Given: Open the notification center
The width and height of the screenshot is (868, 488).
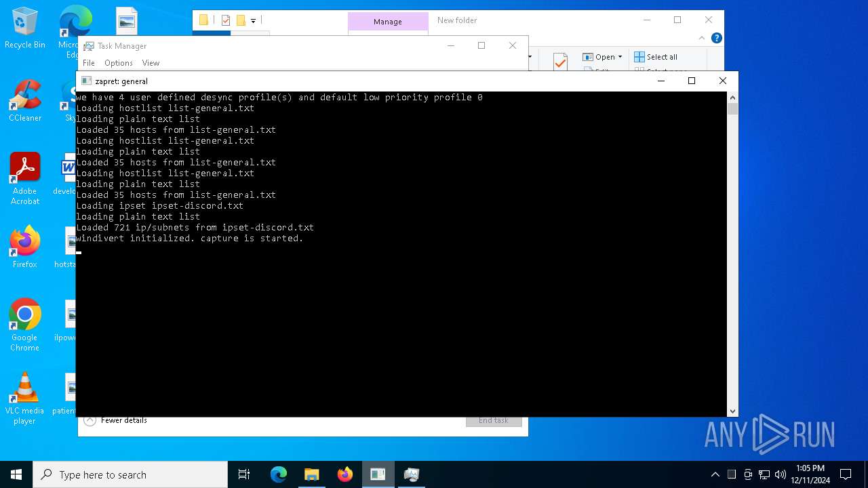Looking at the screenshot, I should (x=846, y=474).
